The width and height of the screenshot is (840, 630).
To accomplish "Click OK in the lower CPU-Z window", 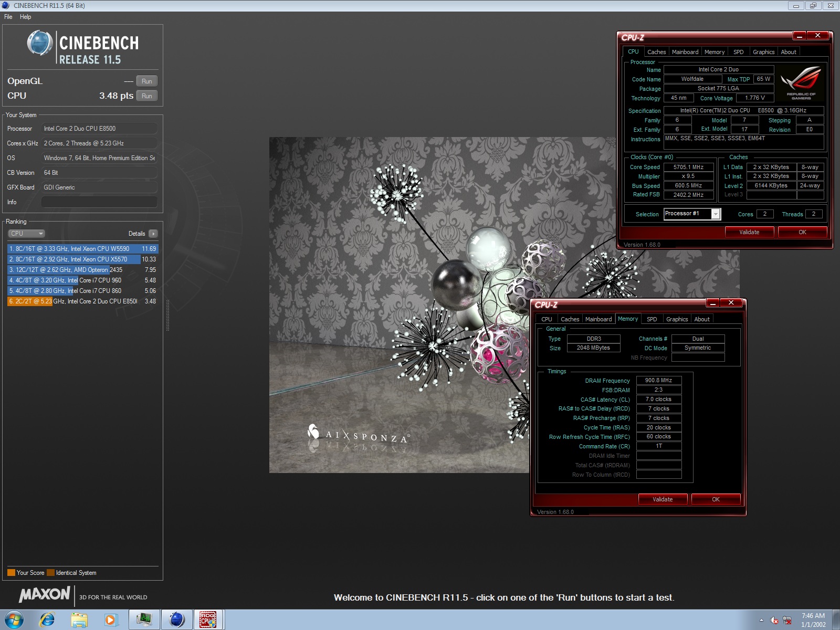I will point(716,499).
